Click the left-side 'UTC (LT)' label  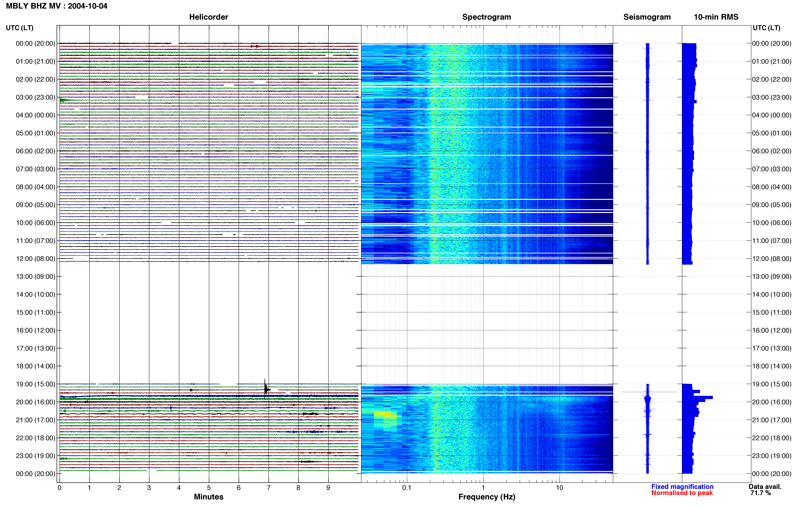point(20,28)
